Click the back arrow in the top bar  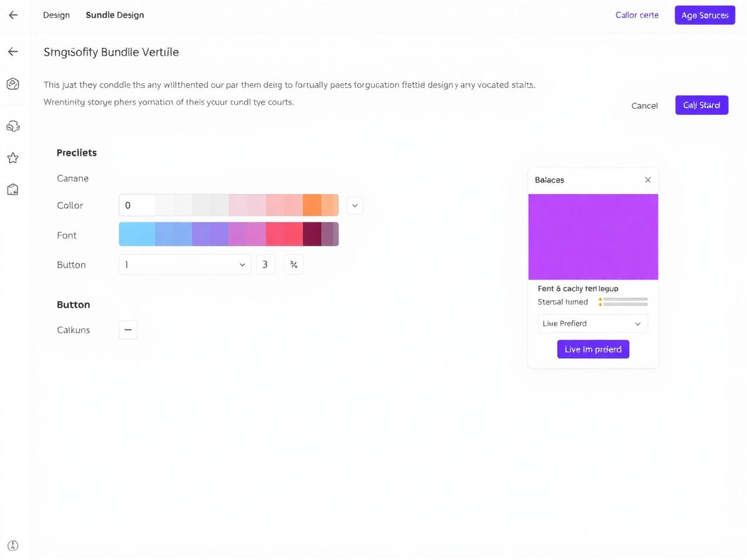[x=13, y=15]
